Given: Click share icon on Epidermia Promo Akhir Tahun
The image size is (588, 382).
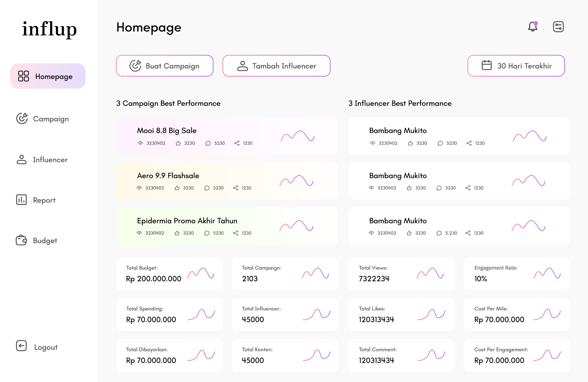Looking at the screenshot, I should pyautogui.click(x=236, y=233).
